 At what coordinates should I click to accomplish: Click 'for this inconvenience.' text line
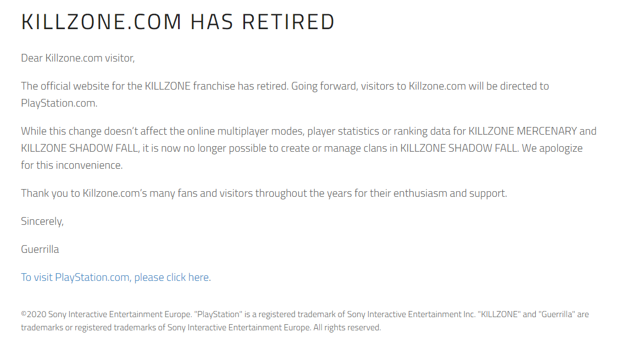(x=72, y=165)
